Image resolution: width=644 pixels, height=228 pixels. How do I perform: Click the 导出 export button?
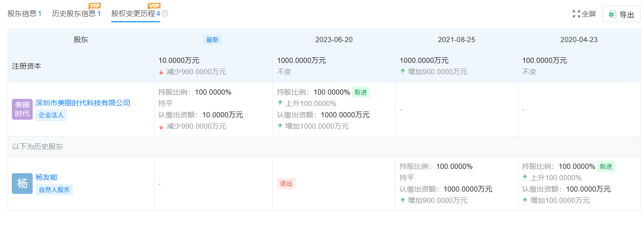(x=621, y=14)
